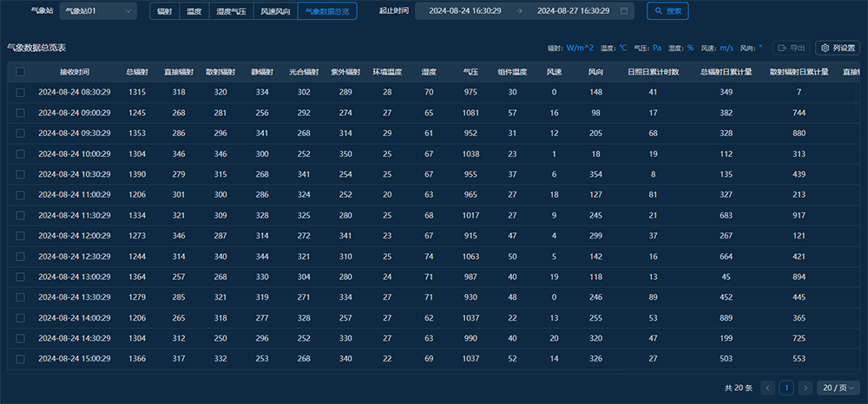Go to the next page arrow
The width and height of the screenshot is (868, 404).
(805, 388)
